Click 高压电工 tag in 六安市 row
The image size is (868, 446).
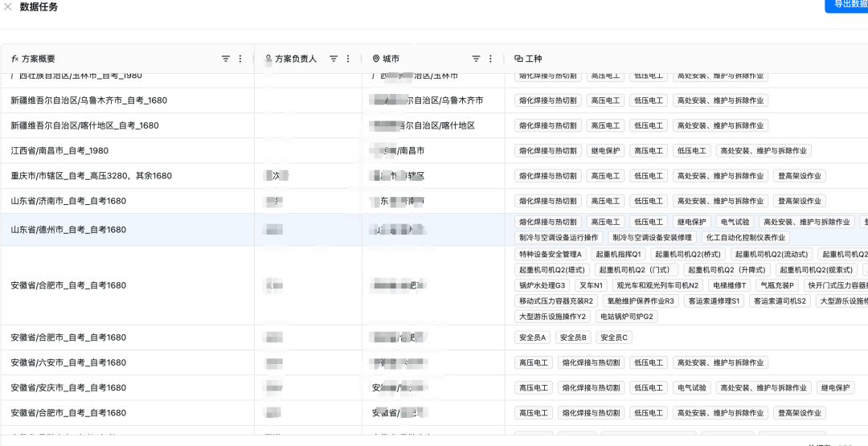pyautogui.click(x=534, y=363)
